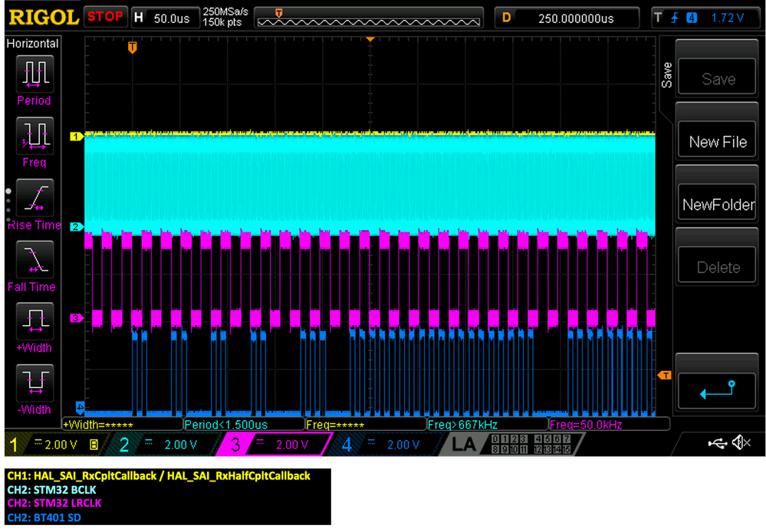Select the Freq measurement icon
766x532 pixels.
[x=35, y=136]
